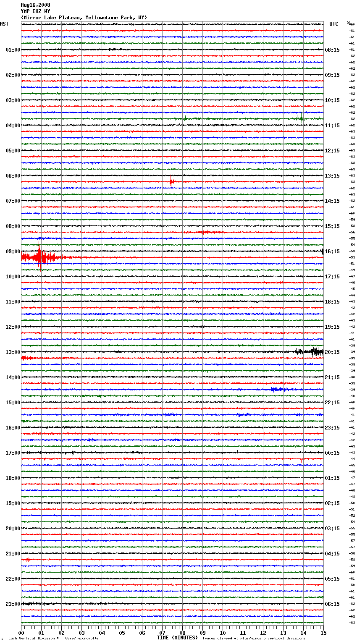Click the minute tick "05" on the bottom axis

point(122,633)
